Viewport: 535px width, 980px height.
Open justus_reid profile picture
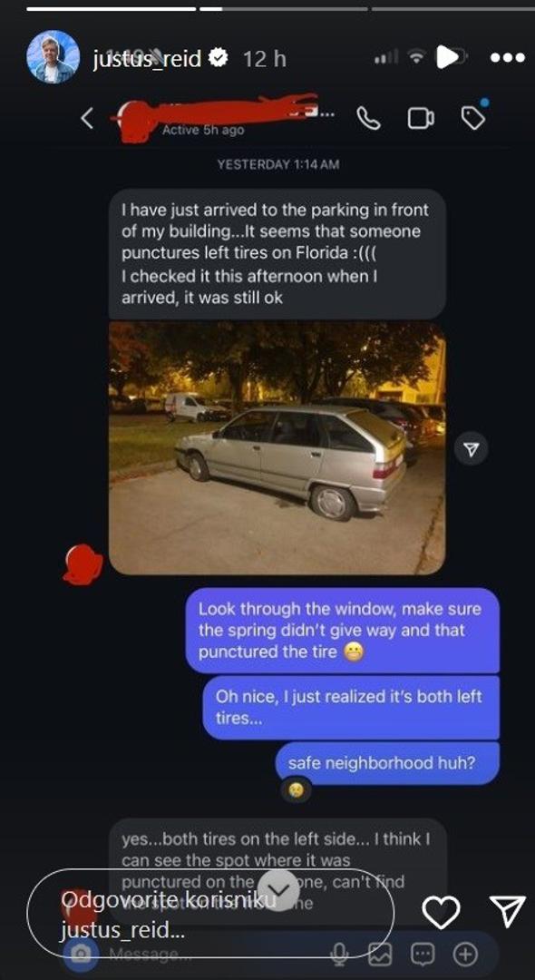click(53, 57)
